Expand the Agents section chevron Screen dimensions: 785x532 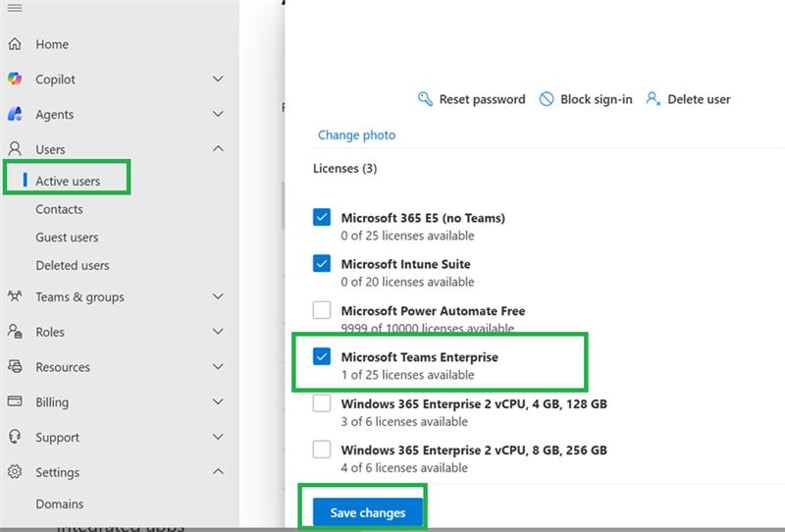218,114
